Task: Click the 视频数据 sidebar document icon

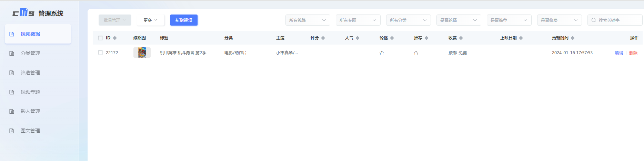Action: pyautogui.click(x=12, y=34)
